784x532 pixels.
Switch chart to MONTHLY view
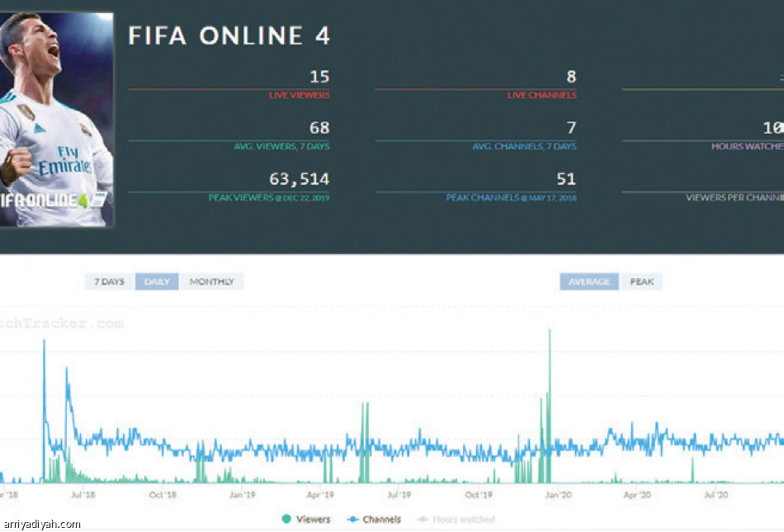click(212, 282)
